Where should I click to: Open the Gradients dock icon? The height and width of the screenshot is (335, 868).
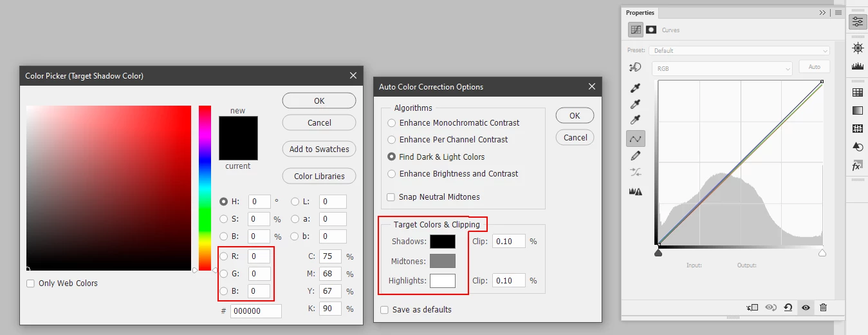[x=857, y=111]
